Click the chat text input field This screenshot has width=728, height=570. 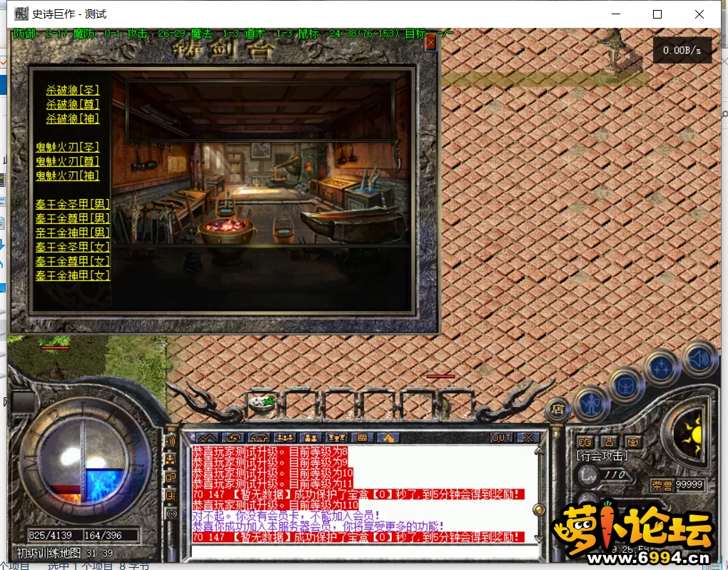click(365, 551)
